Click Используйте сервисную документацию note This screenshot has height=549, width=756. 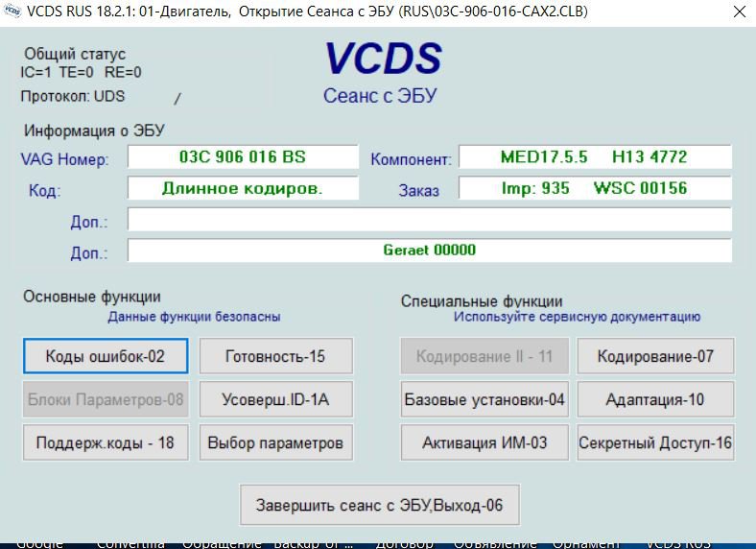pyautogui.click(x=578, y=317)
